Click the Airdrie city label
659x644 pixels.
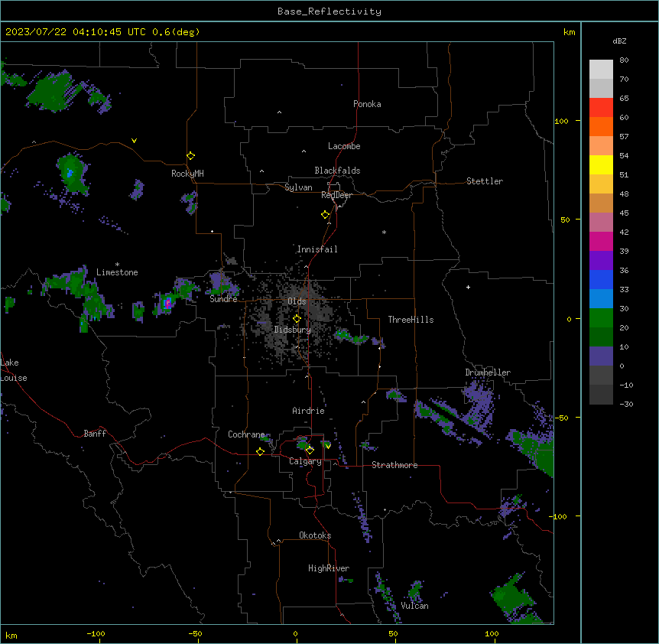tap(309, 411)
